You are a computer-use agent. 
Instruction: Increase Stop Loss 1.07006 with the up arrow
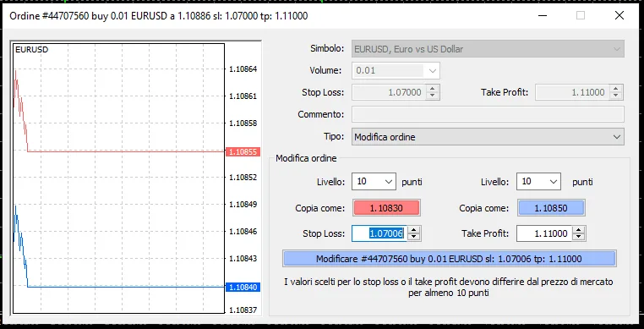pyautogui.click(x=414, y=230)
